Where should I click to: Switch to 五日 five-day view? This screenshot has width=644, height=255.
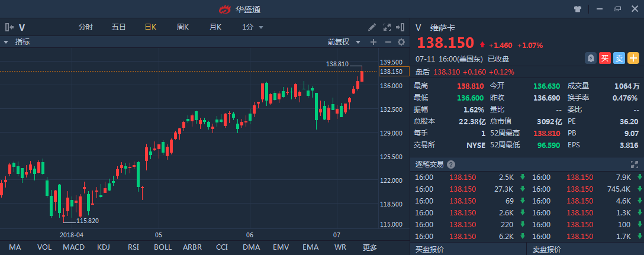point(119,27)
